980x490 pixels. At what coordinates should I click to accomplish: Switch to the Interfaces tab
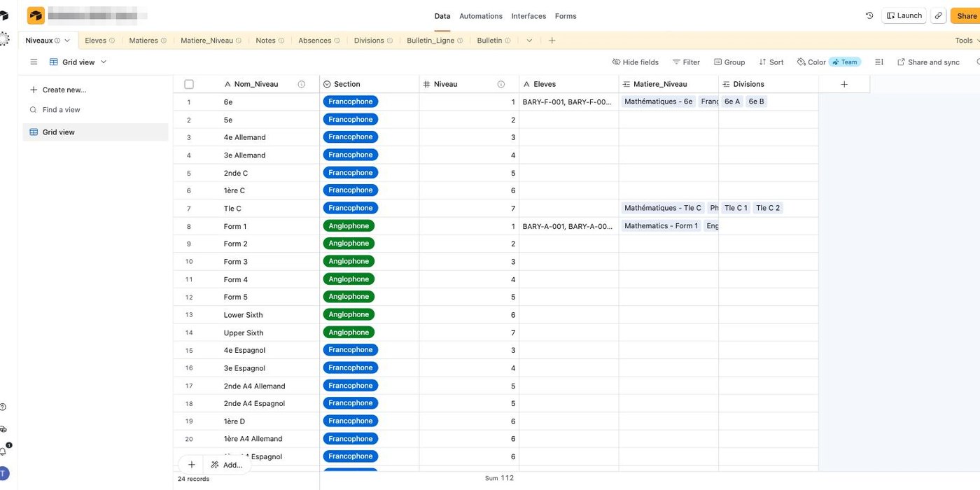(x=528, y=16)
